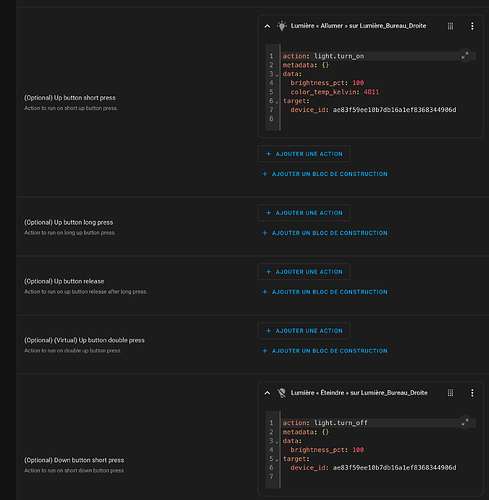Add an action for Up button long press
Viewport: 489px width, 500px height.
304,213
